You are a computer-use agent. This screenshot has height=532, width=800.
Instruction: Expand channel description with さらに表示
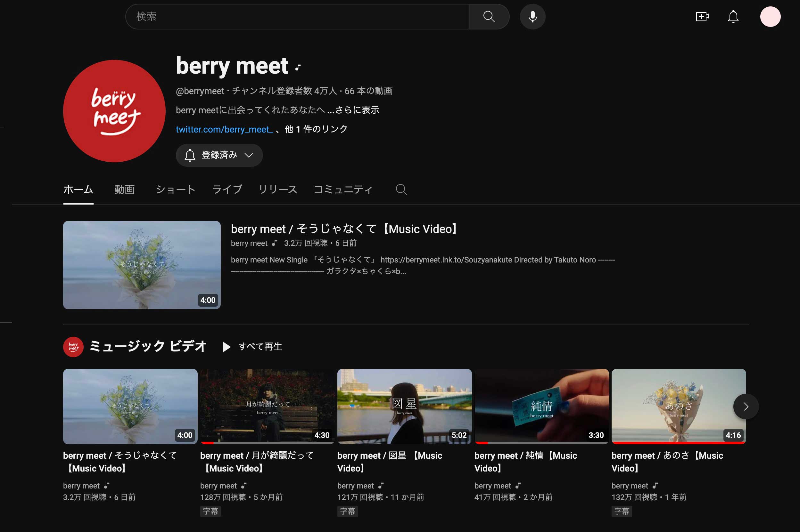357,110
